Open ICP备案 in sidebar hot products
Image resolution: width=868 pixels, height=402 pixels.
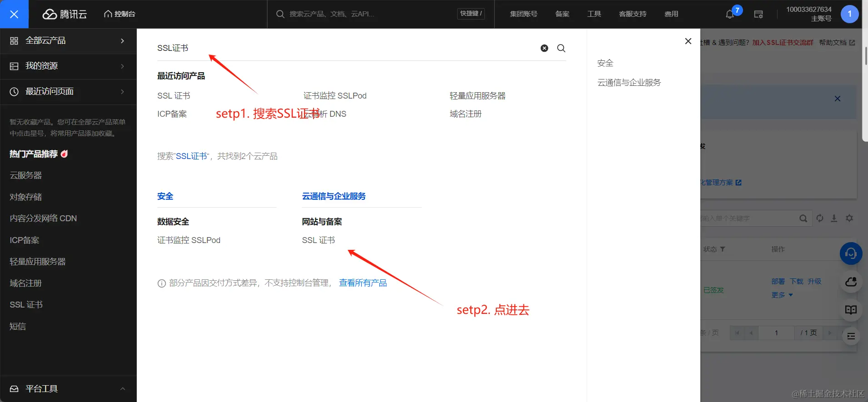pyautogui.click(x=25, y=240)
